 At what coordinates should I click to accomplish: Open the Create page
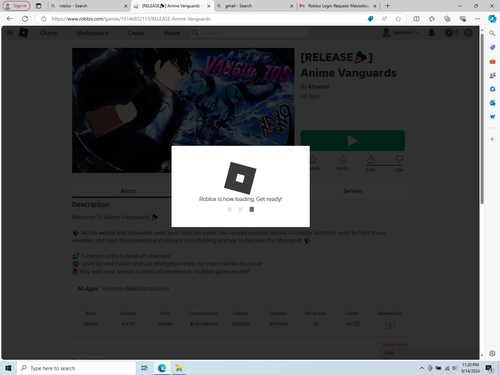(136, 33)
